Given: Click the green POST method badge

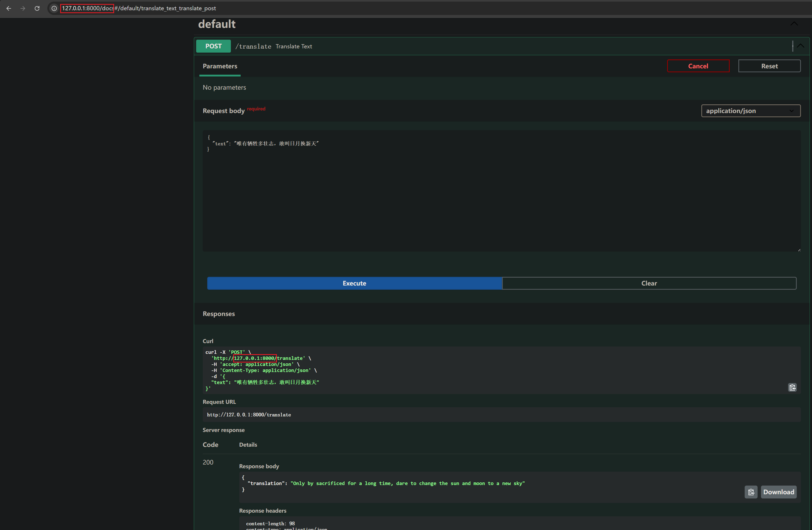Looking at the screenshot, I should tap(213, 46).
